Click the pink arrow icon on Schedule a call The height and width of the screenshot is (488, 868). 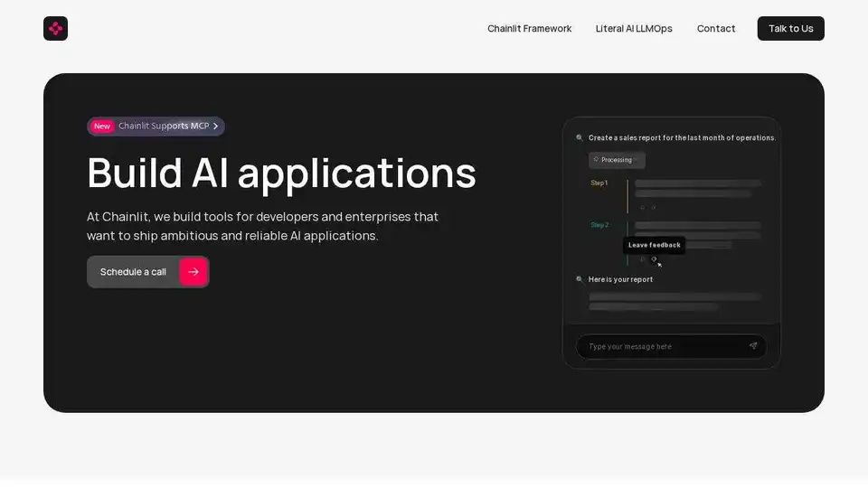coord(193,272)
